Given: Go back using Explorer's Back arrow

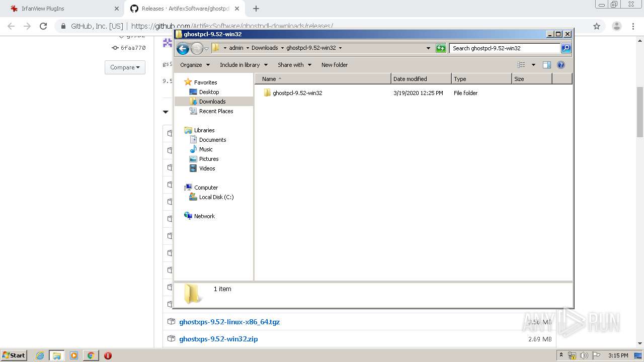Looking at the screenshot, I should pyautogui.click(x=183, y=48).
